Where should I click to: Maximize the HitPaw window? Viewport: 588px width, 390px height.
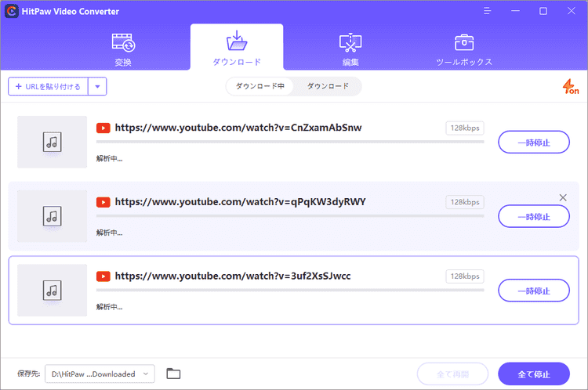pyautogui.click(x=543, y=11)
